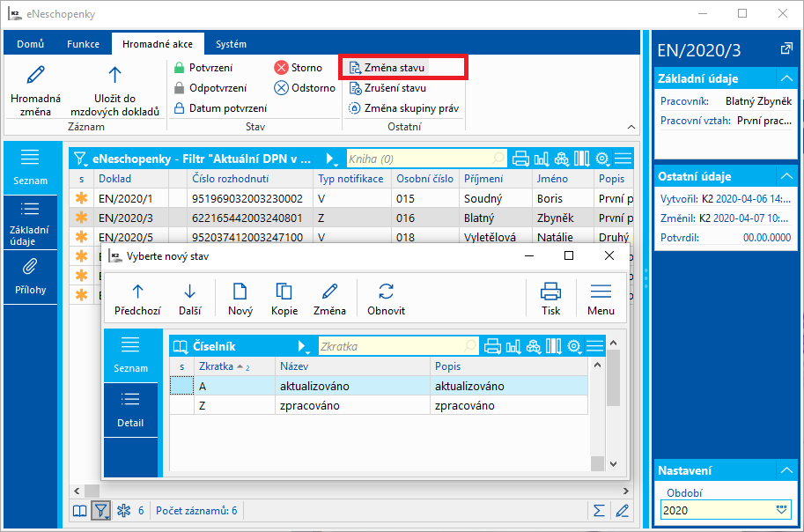Open the Systém ribbon tab
804x532 pixels.
click(231, 44)
